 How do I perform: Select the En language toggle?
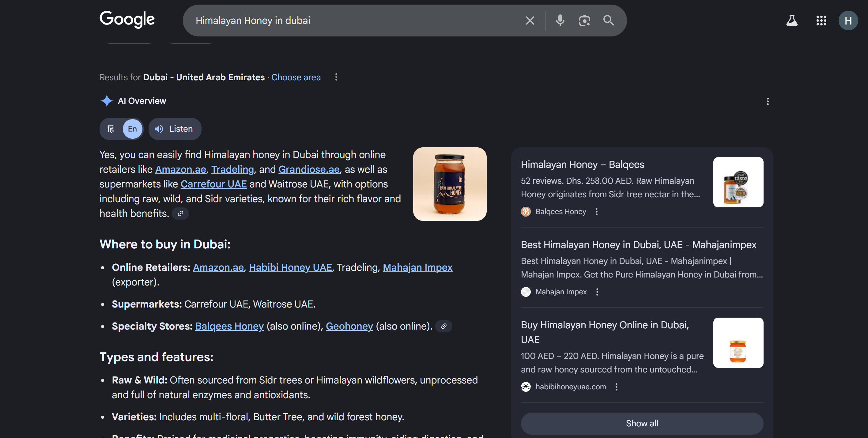[x=132, y=129]
